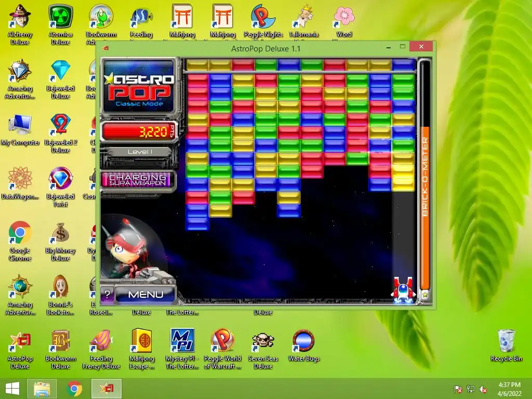Viewport: 532px width, 399px height.
Task: Click the Level 1 label
Action: pos(140,152)
